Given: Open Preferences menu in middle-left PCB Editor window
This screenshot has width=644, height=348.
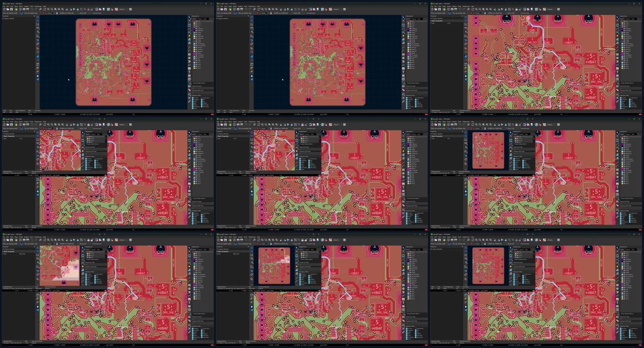Looking at the screenshot, I should pyautogui.click(x=37, y=122).
